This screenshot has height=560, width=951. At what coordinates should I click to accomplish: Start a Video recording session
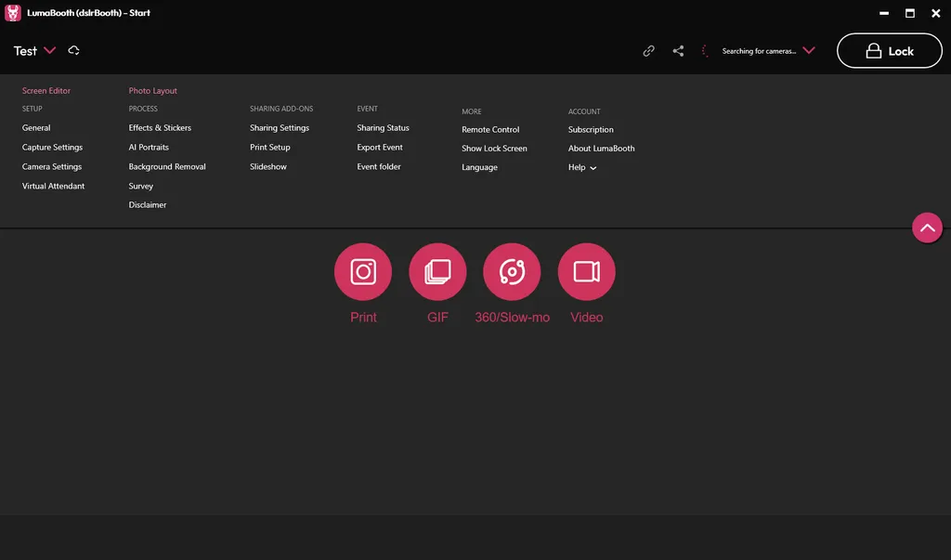[587, 272]
